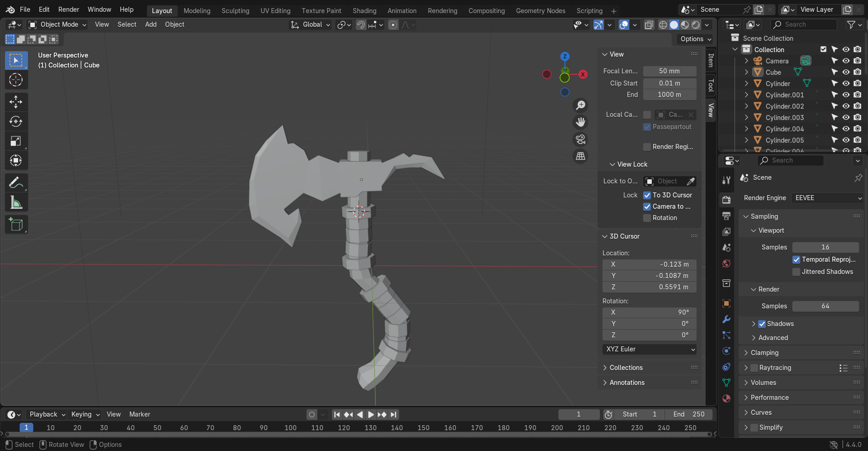Select the Scale tool
The image size is (868, 451).
pos(16,141)
